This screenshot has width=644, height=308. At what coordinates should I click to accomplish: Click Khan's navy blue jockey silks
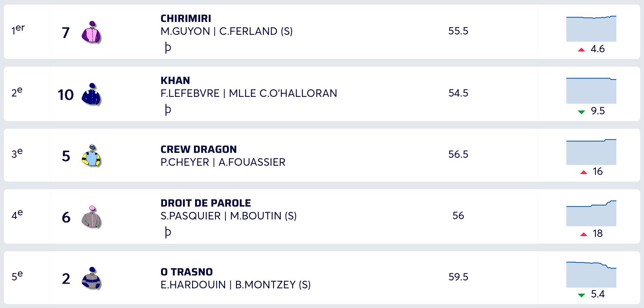[x=91, y=94]
